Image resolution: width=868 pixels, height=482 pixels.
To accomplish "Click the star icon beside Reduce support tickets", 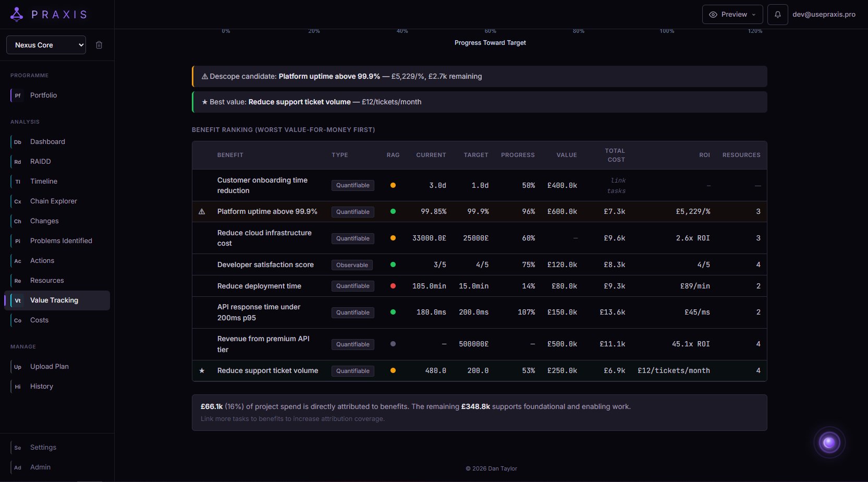I will [x=202, y=371].
